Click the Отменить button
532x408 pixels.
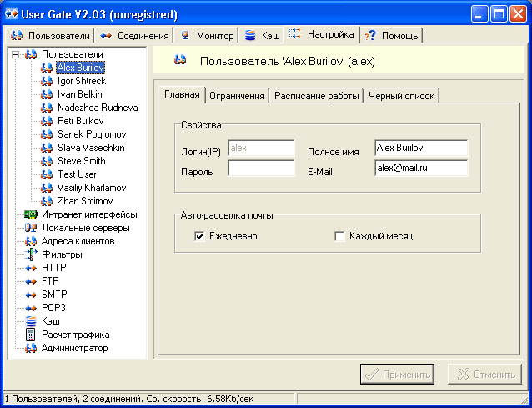click(x=484, y=374)
